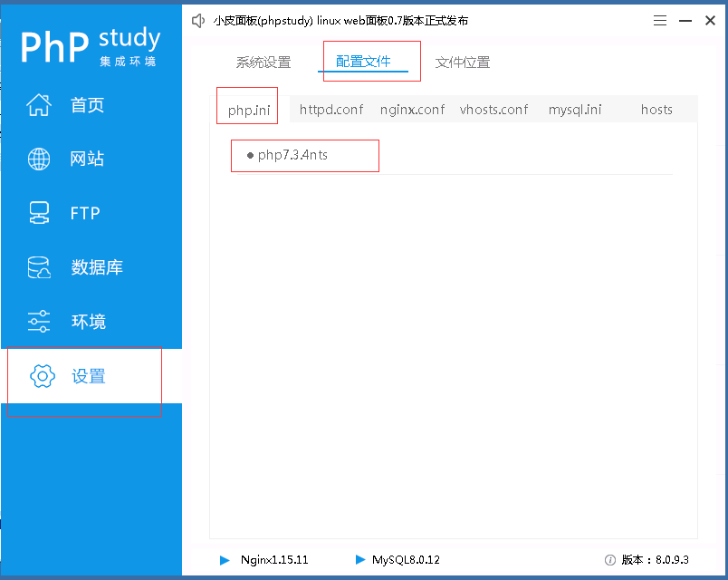Click the speaker announcement icon
The width and height of the screenshot is (728, 580).
(x=198, y=21)
